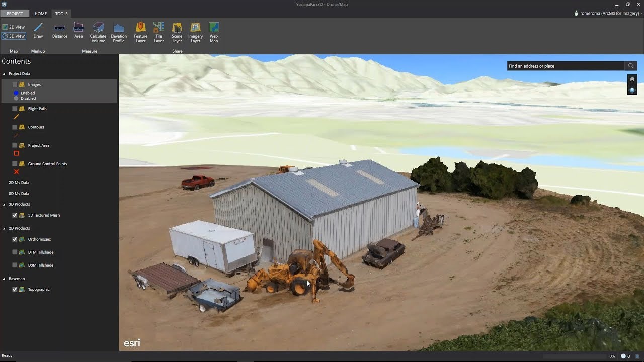
Task: Click the orange Flight Path line symbol
Action: coord(16,117)
